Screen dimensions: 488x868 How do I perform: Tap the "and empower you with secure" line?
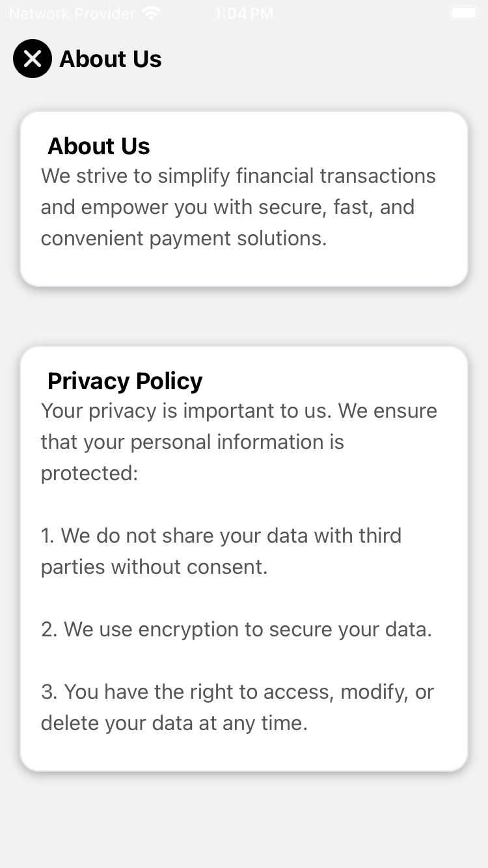tap(228, 208)
